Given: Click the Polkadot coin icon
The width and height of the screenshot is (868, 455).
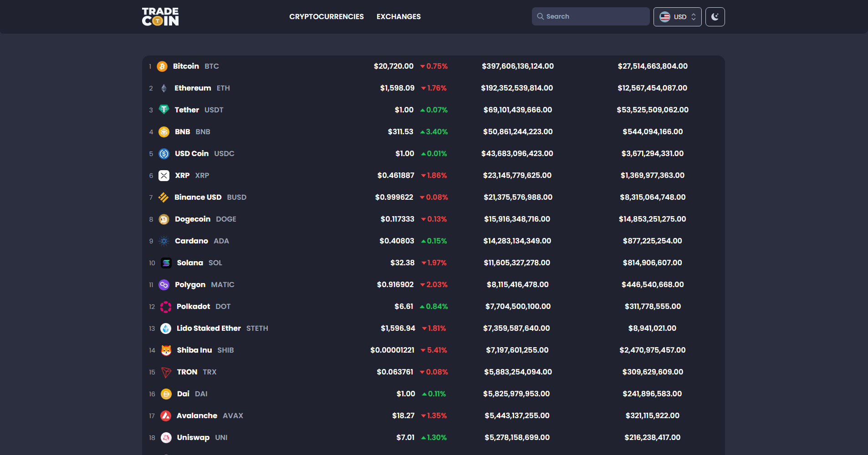Looking at the screenshot, I should [x=166, y=307].
